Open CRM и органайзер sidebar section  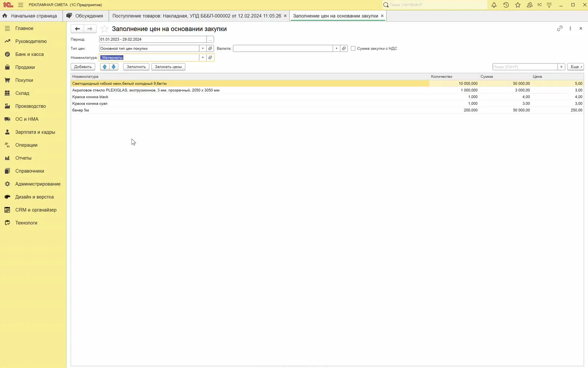click(x=36, y=210)
